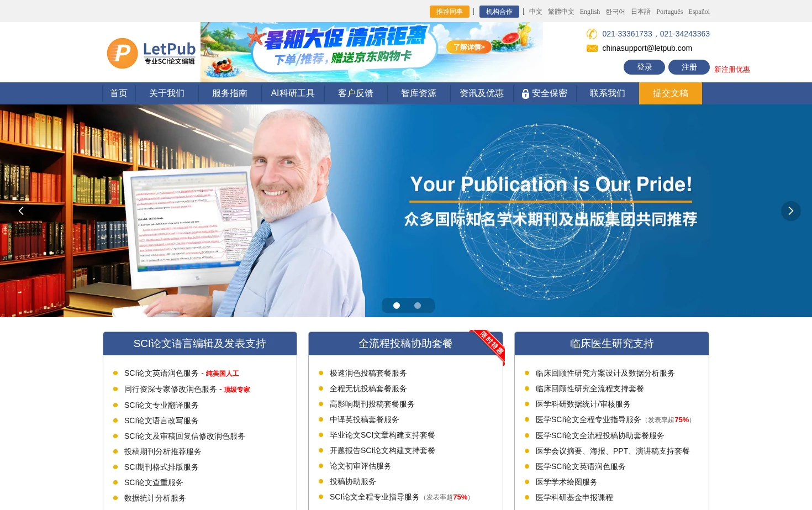Switch language to Português
This screenshot has height=510, width=812.
click(669, 12)
